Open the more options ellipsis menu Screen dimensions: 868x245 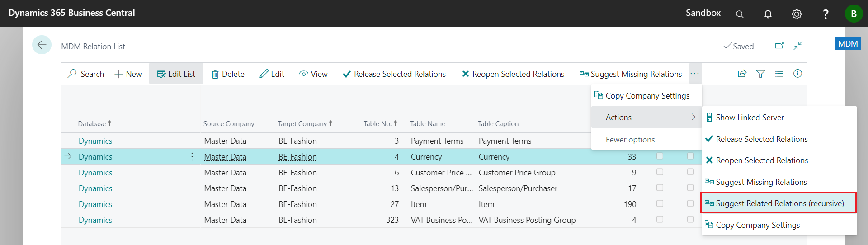coord(695,74)
